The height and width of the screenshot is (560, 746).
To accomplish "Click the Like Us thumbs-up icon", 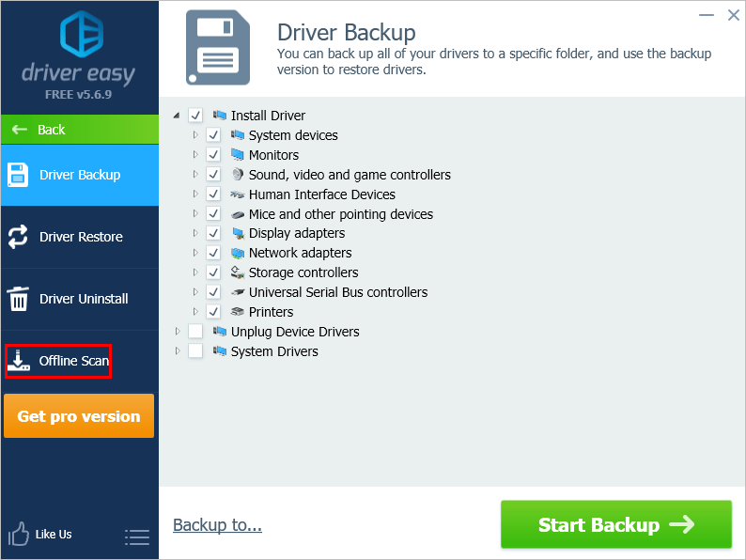I will tap(19, 534).
